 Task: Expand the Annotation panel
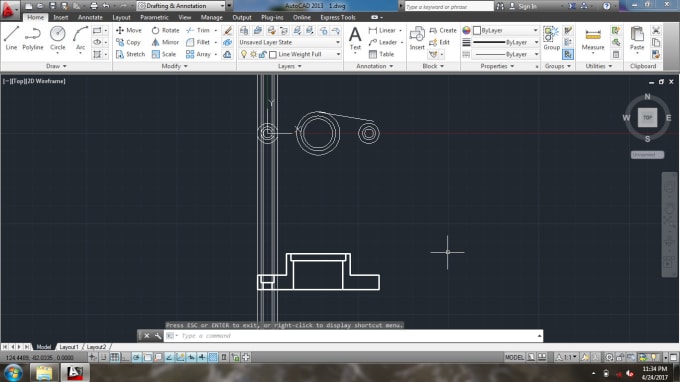(x=375, y=66)
